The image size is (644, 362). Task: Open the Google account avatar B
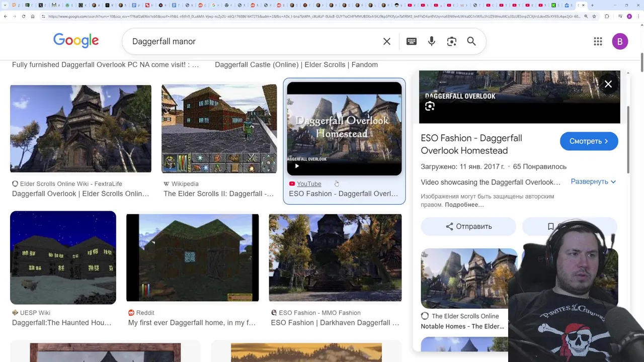tap(620, 41)
